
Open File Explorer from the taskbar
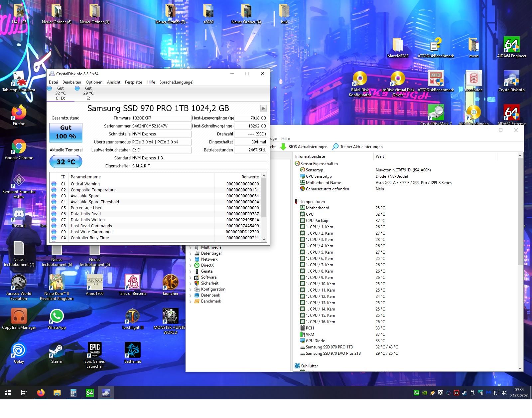(57, 393)
